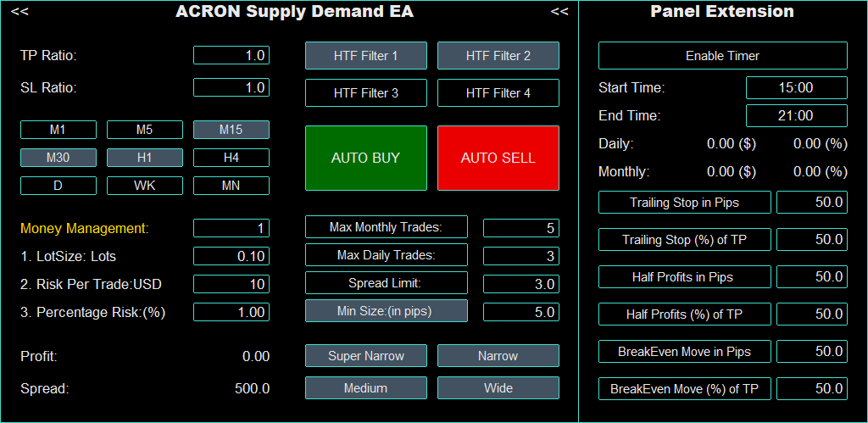868x423 pixels.
Task: Click the TP Ratio input field
Action: coord(231,56)
